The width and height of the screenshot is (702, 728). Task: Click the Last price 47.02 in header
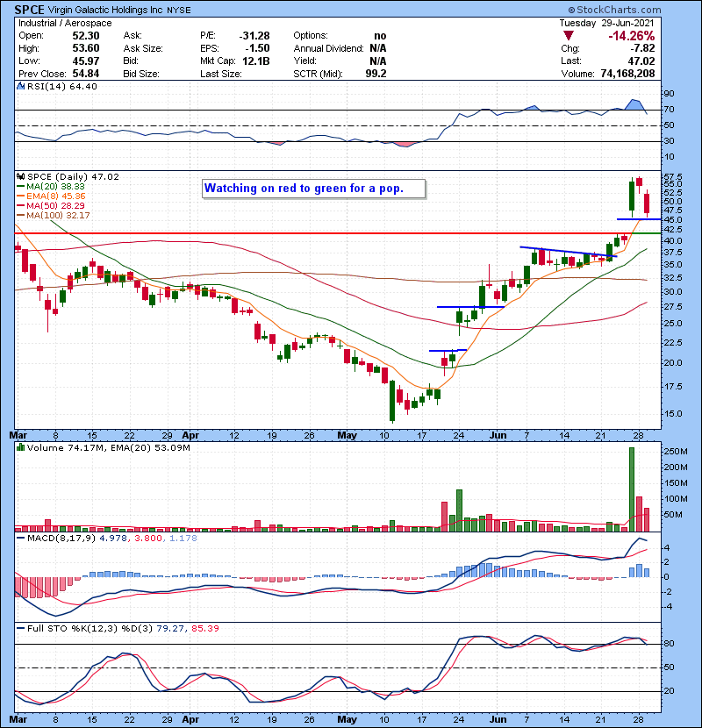click(x=641, y=61)
